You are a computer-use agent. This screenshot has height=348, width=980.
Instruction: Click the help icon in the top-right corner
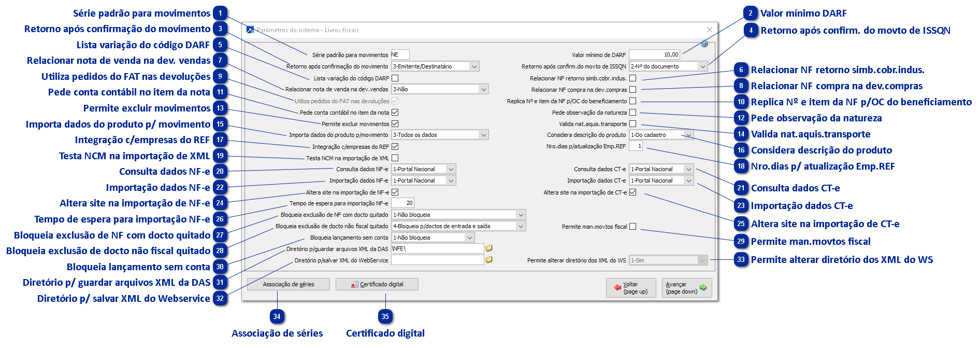tap(704, 44)
